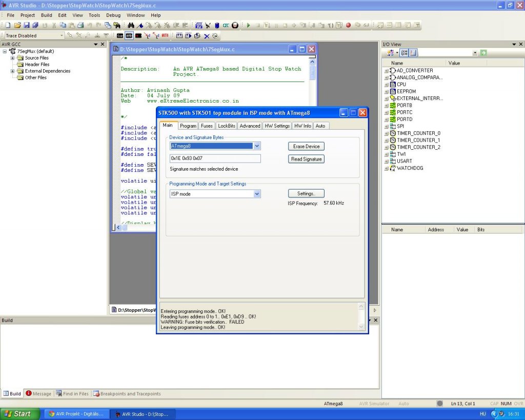Collapse the 7SegMux (default) project node
This screenshot has height=420, width=525.
5,51
